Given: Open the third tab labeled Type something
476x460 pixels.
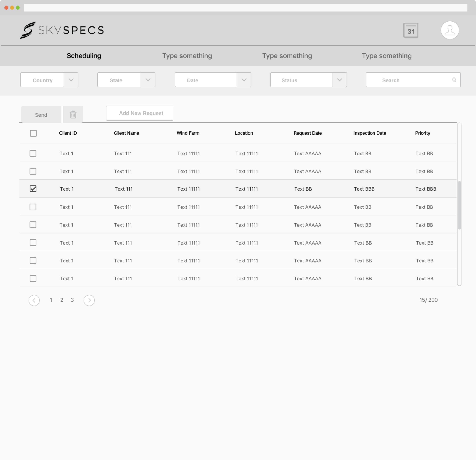Looking at the screenshot, I should [x=287, y=56].
